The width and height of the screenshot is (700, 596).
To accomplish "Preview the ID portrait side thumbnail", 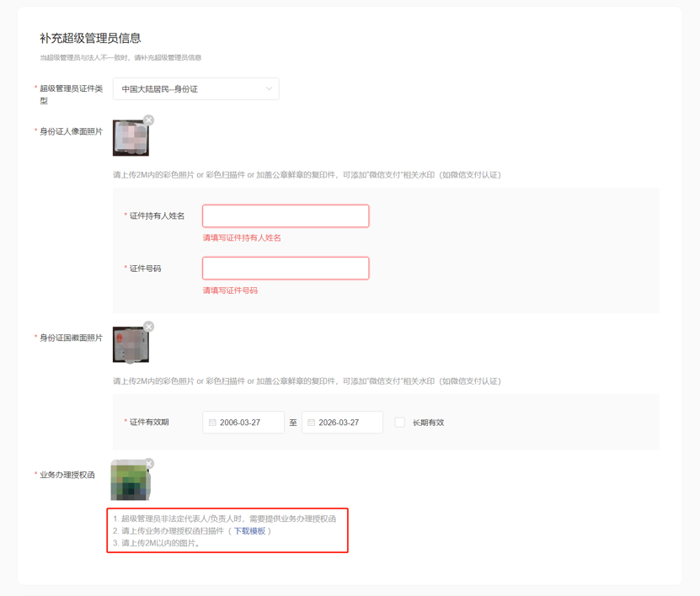I will point(131,138).
